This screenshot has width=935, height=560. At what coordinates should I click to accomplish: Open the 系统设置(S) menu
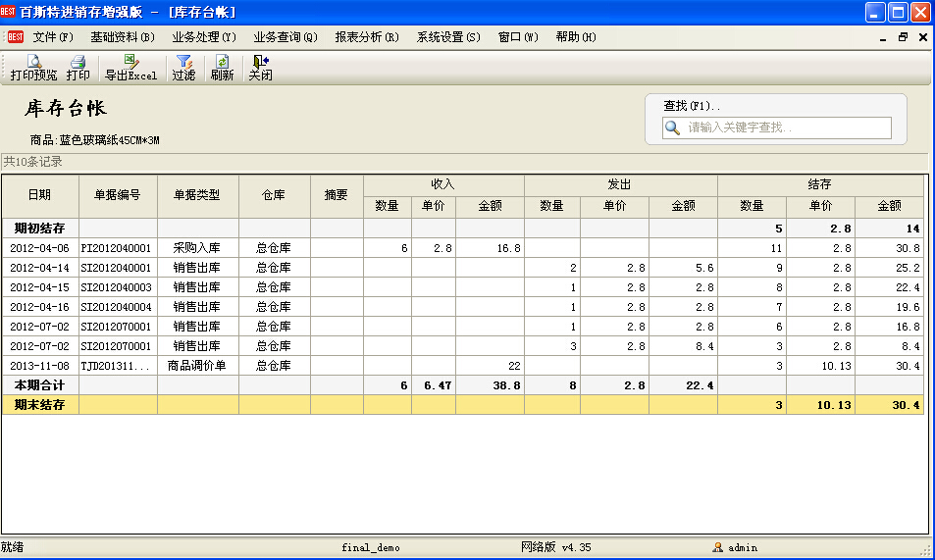pos(448,37)
